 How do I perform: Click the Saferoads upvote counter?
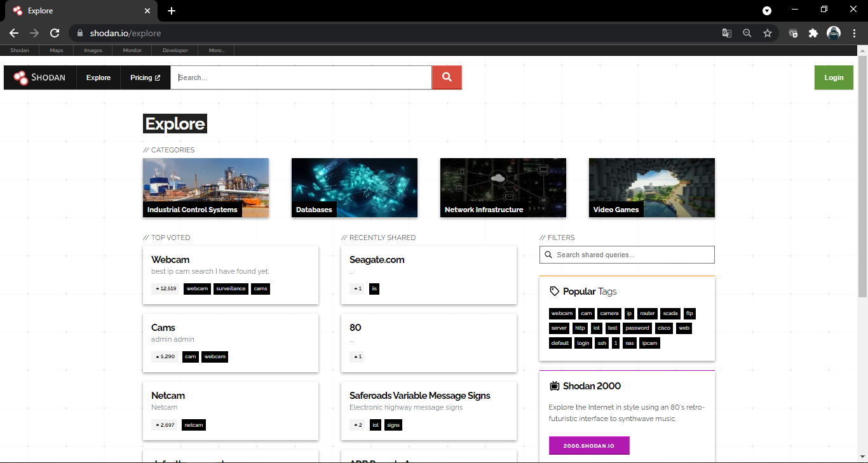(x=357, y=424)
